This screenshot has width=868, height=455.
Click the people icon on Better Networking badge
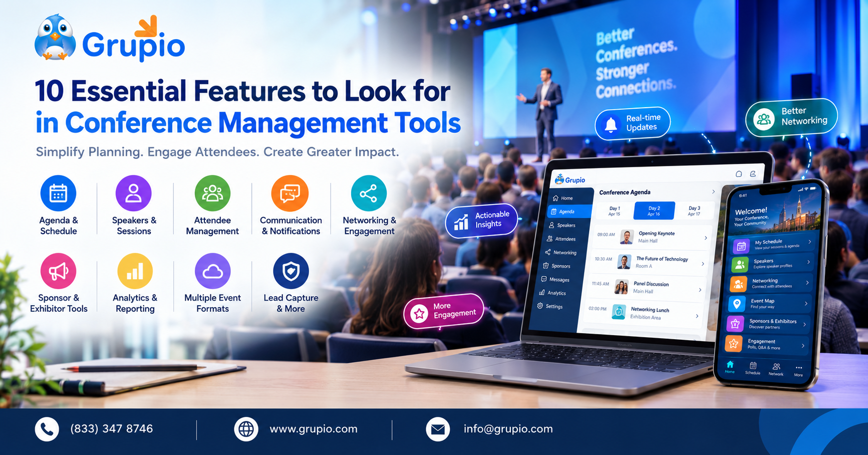pyautogui.click(x=764, y=120)
